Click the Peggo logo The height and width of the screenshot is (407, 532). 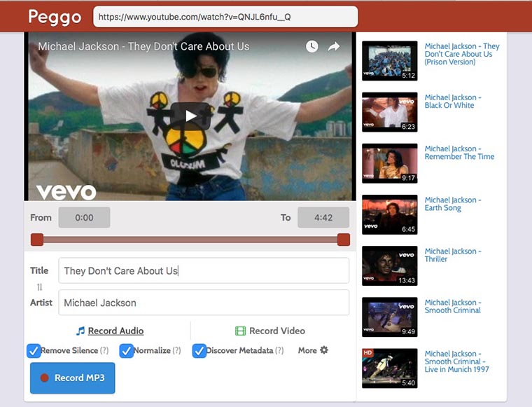coord(55,17)
